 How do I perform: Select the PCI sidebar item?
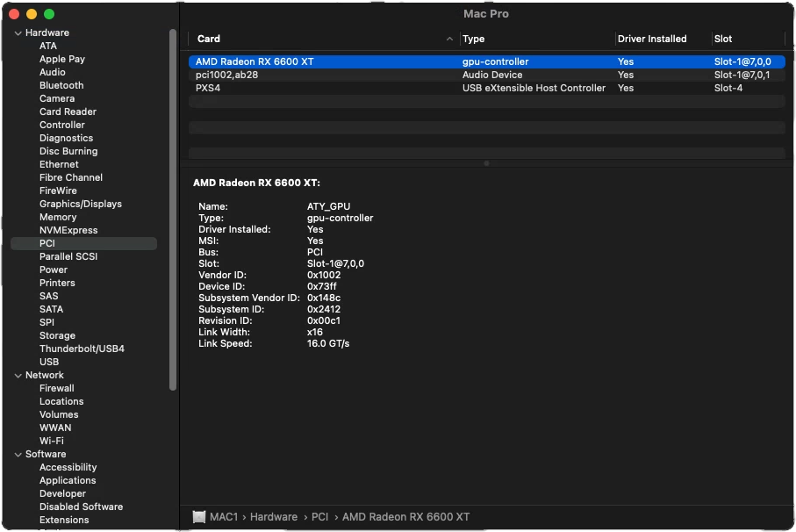coord(83,244)
